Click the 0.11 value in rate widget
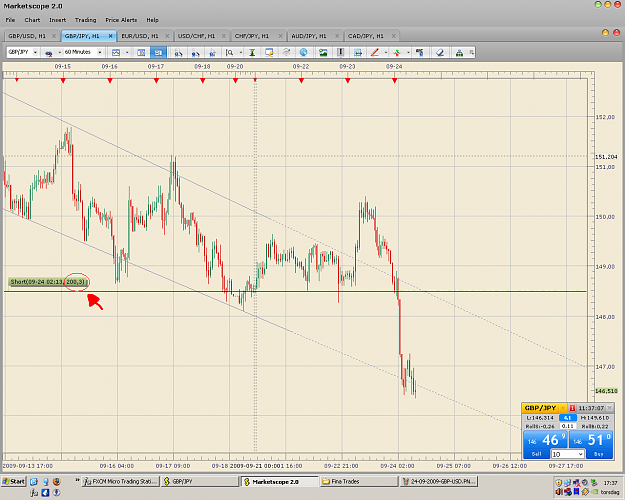The height and width of the screenshot is (500, 625). (x=567, y=426)
